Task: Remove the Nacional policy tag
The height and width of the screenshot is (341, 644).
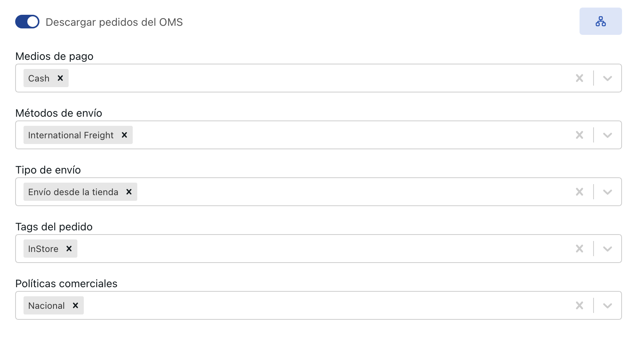Action: point(75,305)
